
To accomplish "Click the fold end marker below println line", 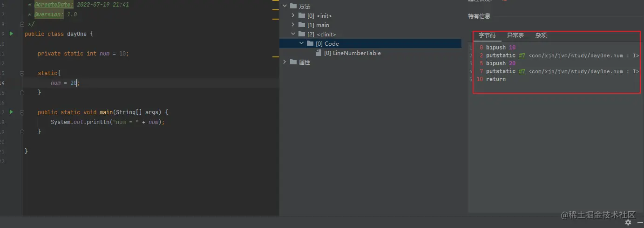I will pyautogui.click(x=22, y=132).
